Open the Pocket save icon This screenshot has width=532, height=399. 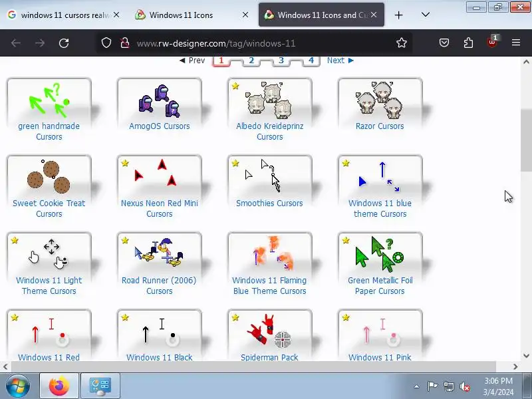tap(444, 43)
